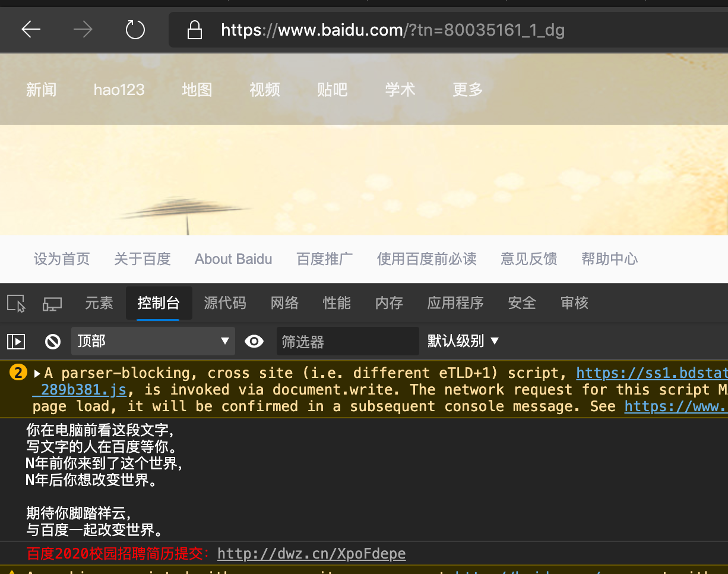Switch to the 应用程序 tab

(x=455, y=303)
